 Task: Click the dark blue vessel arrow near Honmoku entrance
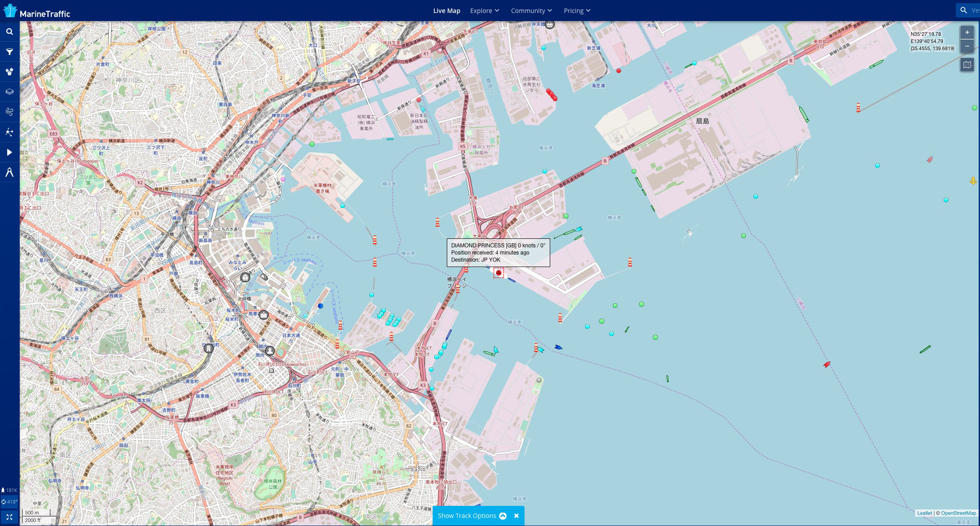pyautogui.click(x=558, y=347)
